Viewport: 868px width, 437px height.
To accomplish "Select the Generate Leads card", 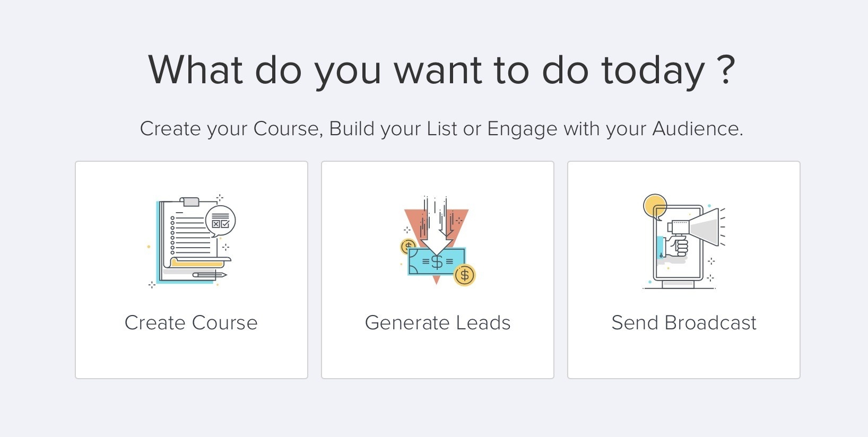I will 438,270.
